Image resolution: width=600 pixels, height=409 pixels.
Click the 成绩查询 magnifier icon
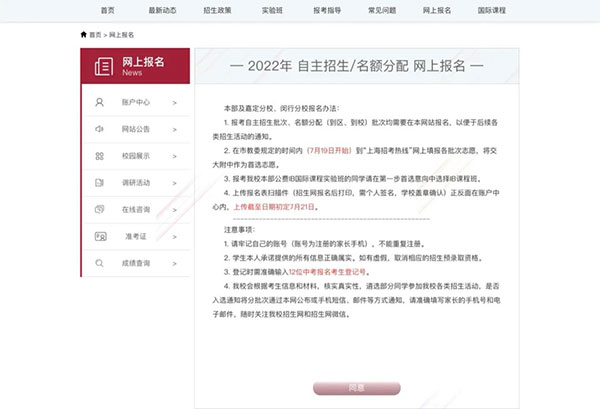98,263
